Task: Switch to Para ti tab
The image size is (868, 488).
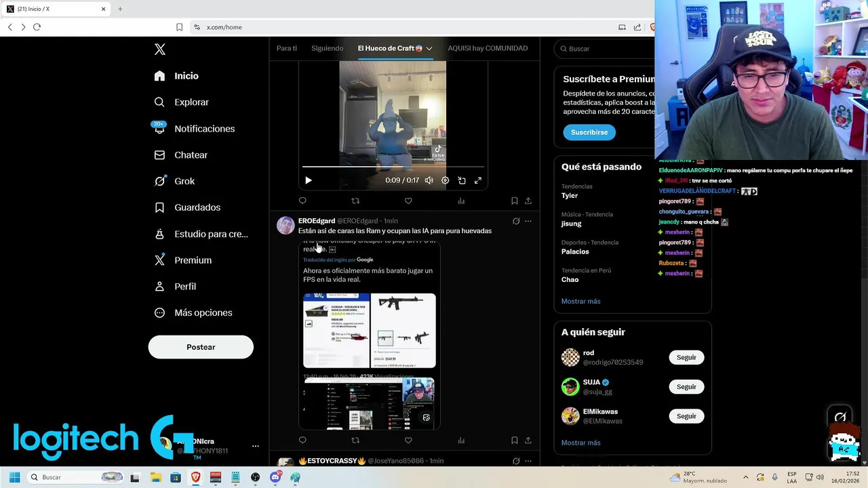Action: (x=286, y=48)
